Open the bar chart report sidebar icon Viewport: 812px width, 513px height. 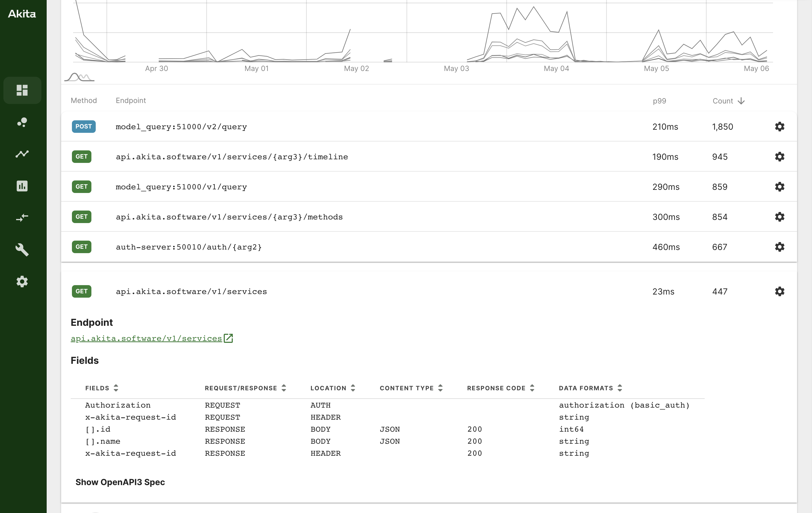tap(22, 186)
